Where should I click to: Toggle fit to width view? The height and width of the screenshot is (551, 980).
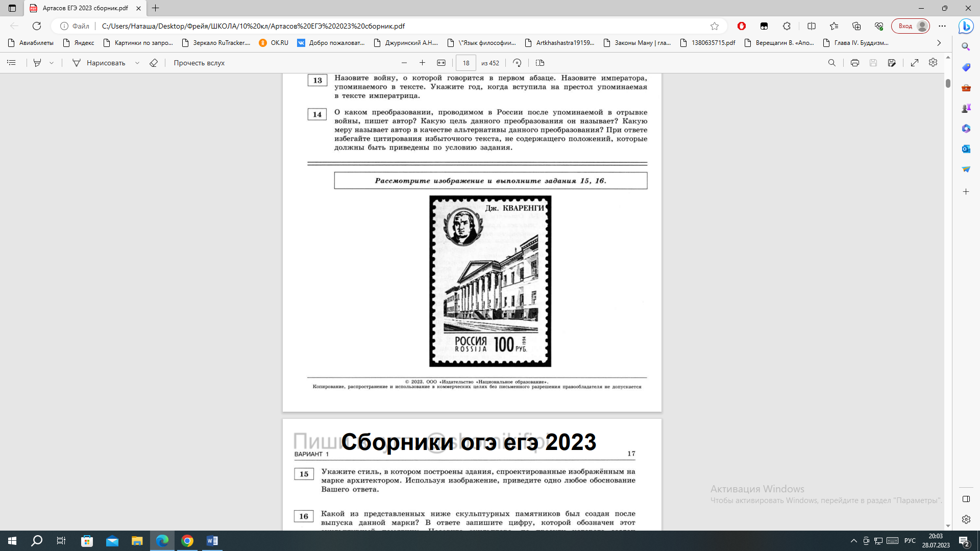tap(441, 63)
